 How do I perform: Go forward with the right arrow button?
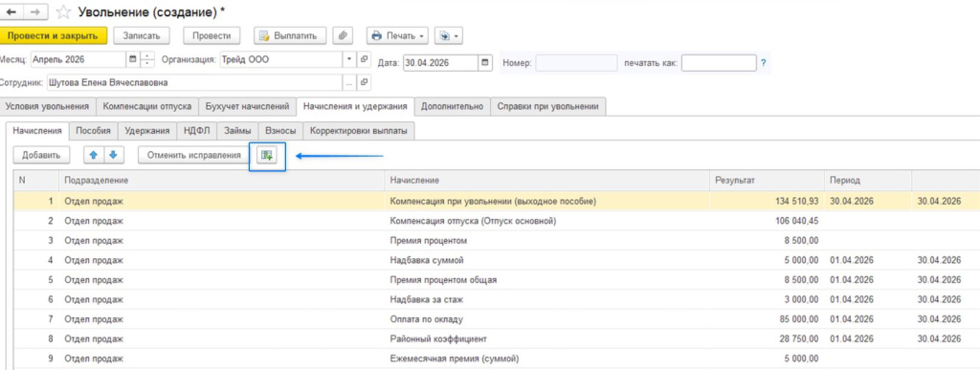(x=34, y=11)
